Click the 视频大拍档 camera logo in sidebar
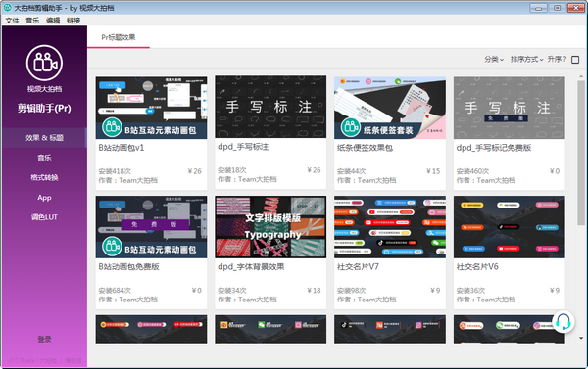Viewport: 588px width, 369px height. tap(44, 63)
